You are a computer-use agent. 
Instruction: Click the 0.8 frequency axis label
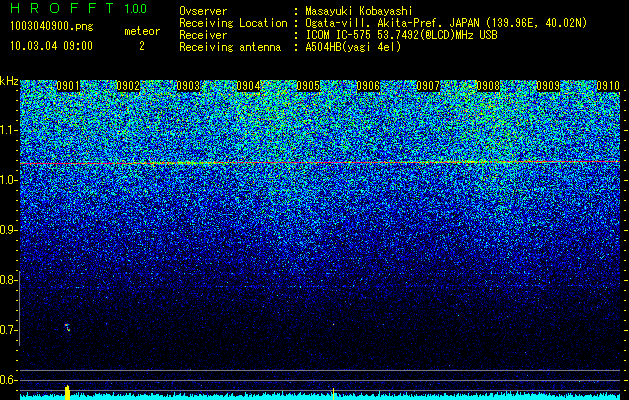(9, 280)
